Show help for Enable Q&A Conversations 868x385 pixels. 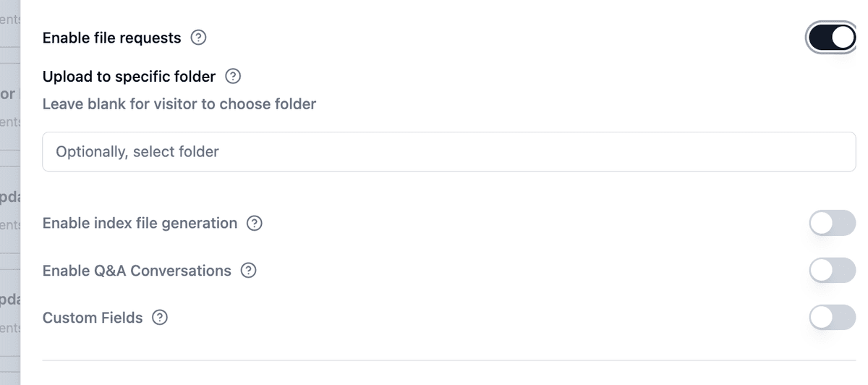point(248,271)
